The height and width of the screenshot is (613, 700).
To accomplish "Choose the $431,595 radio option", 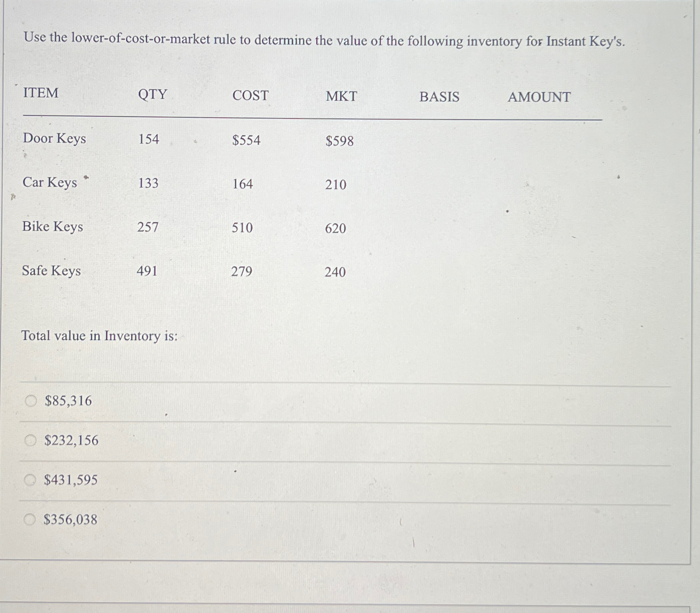I will pos(30,480).
